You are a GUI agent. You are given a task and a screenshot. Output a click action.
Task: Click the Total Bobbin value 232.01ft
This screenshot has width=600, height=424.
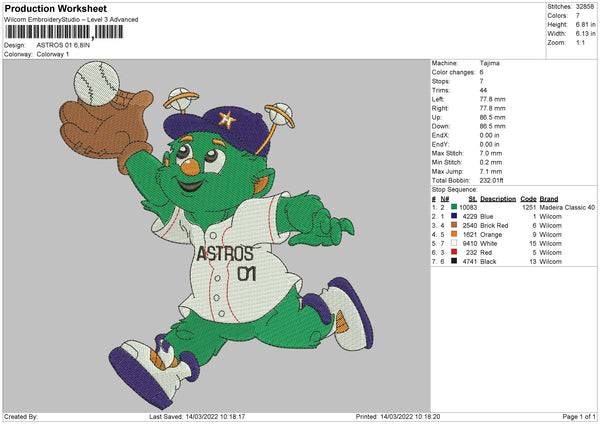coord(491,180)
